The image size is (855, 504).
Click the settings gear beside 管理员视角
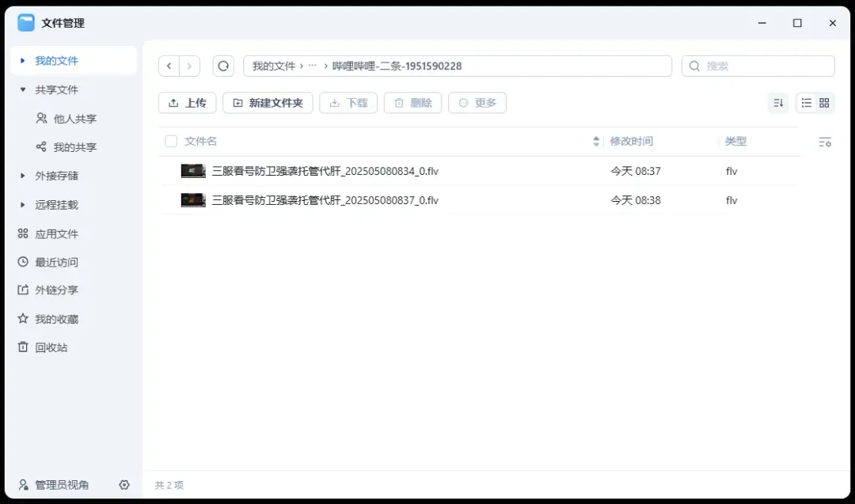point(124,485)
